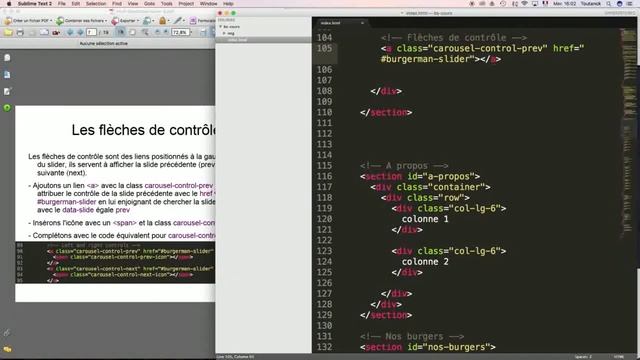This screenshot has width=640, height=360.
Task: Click line number 110 in the gutter
Action: coord(324,112)
